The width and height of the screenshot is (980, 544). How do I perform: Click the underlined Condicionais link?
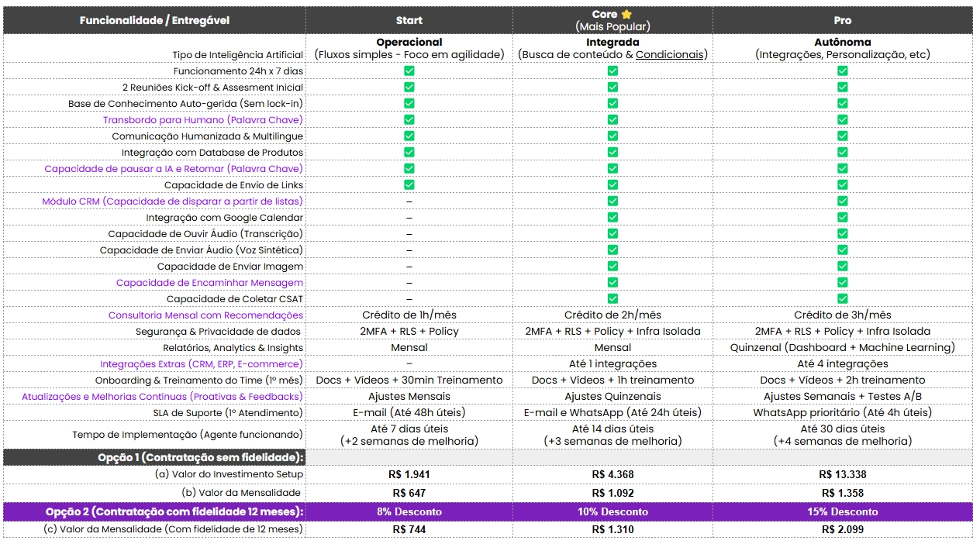pos(670,54)
